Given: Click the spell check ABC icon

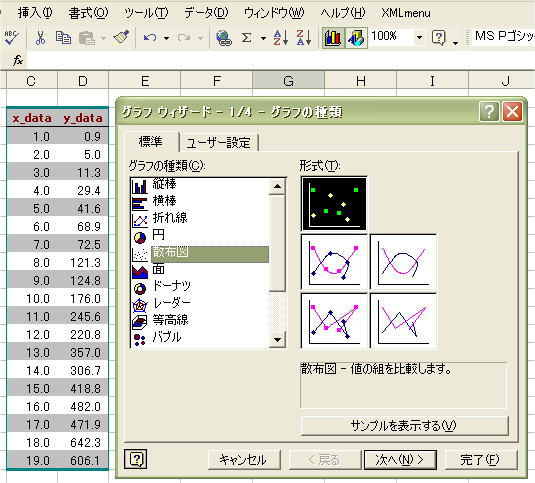Looking at the screenshot, I should pyautogui.click(x=11, y=38).
